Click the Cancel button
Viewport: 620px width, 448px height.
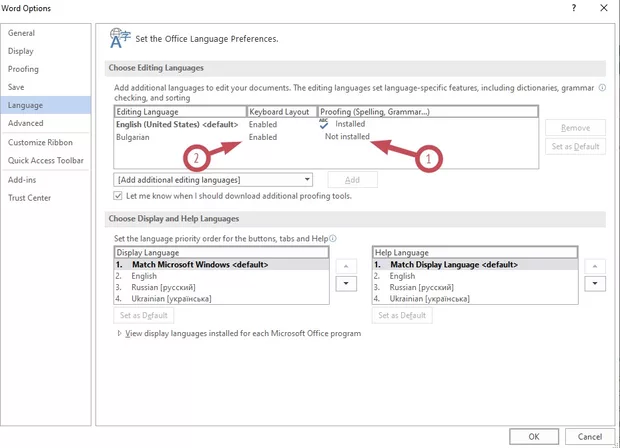(x=590, y=437)
